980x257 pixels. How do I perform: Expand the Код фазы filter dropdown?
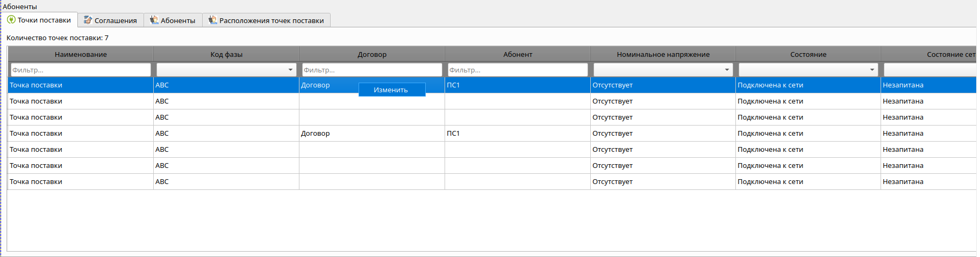pos(290,70)
